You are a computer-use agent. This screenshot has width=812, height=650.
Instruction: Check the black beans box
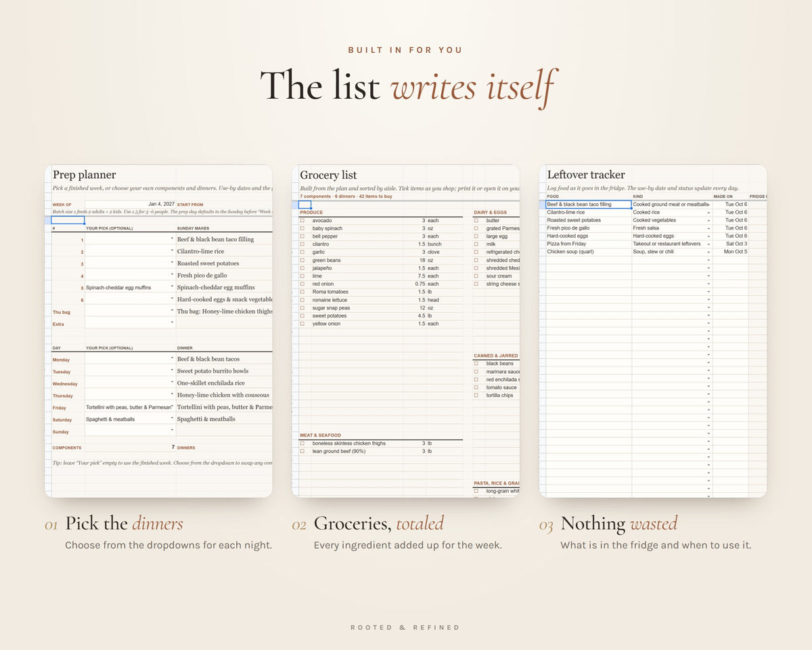pyautogui.click(x=476, y=364)
